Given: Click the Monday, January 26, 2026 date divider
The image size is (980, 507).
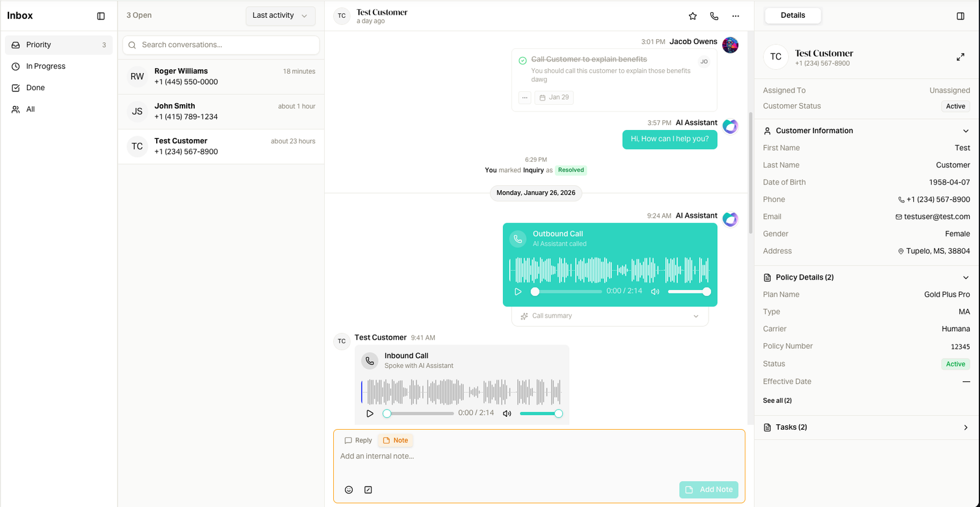Looking at the screenshot, I should 536,193.
